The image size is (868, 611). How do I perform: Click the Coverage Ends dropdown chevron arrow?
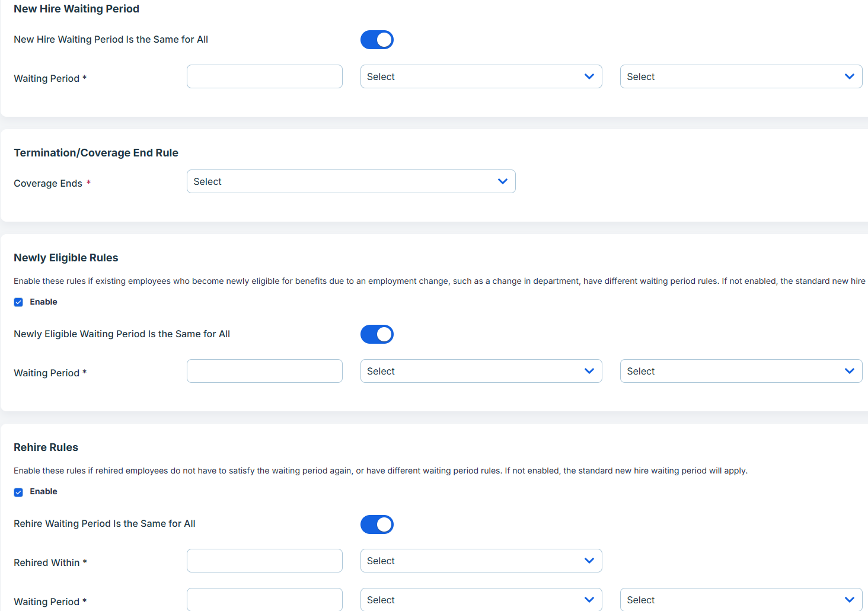(502, 181)
